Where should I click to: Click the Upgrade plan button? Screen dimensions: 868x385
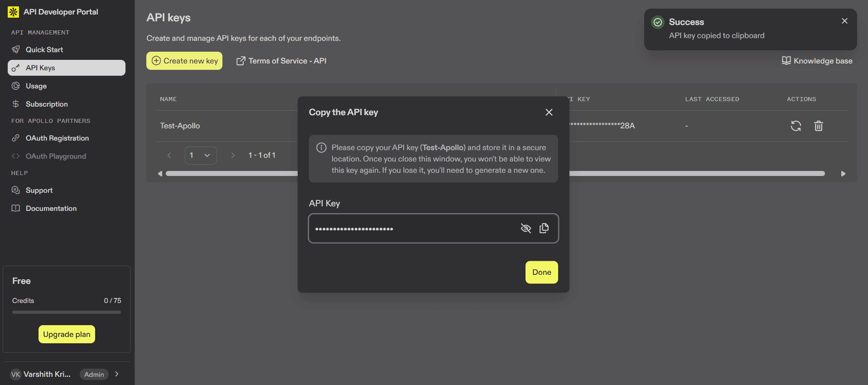[67, 334]
